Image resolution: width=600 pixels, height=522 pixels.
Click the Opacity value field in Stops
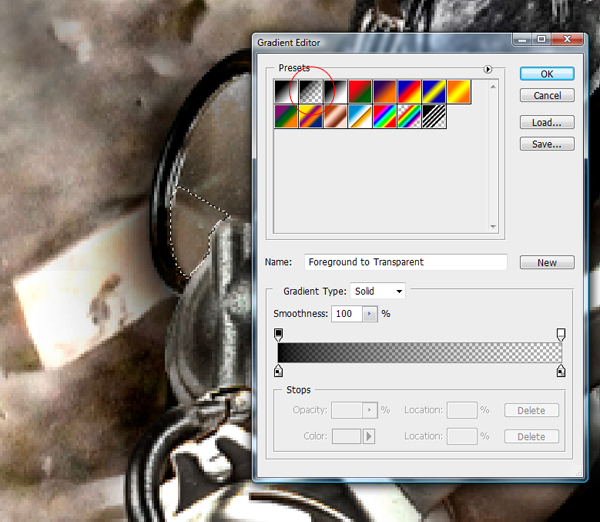(x=347, y=410)
